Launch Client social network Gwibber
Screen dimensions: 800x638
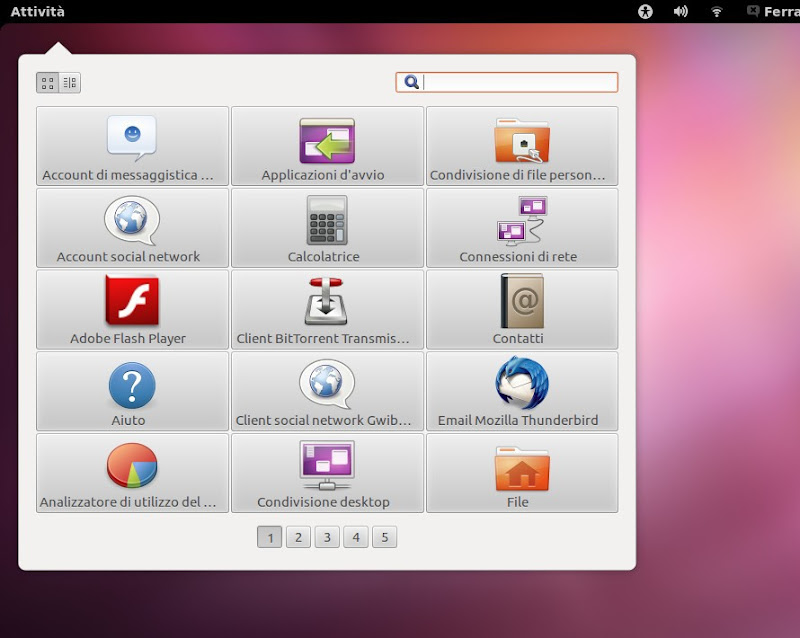[x=328, y=391]
